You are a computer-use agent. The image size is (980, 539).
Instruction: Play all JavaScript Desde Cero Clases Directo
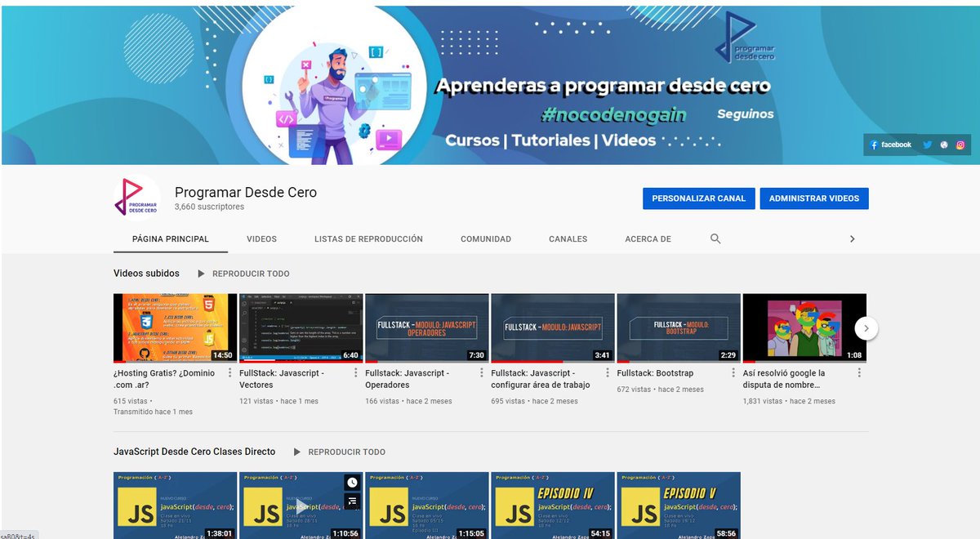tap(339, 452)
